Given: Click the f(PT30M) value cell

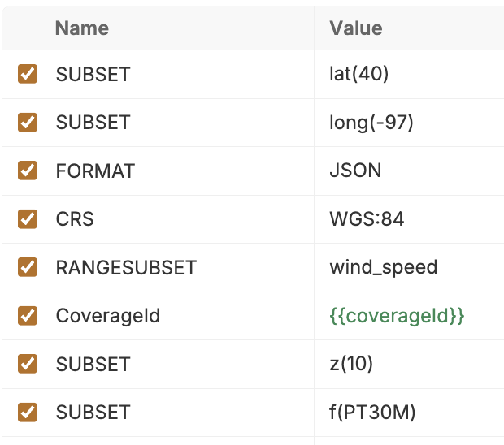Looking at the screenshot, I should [372, 413].
